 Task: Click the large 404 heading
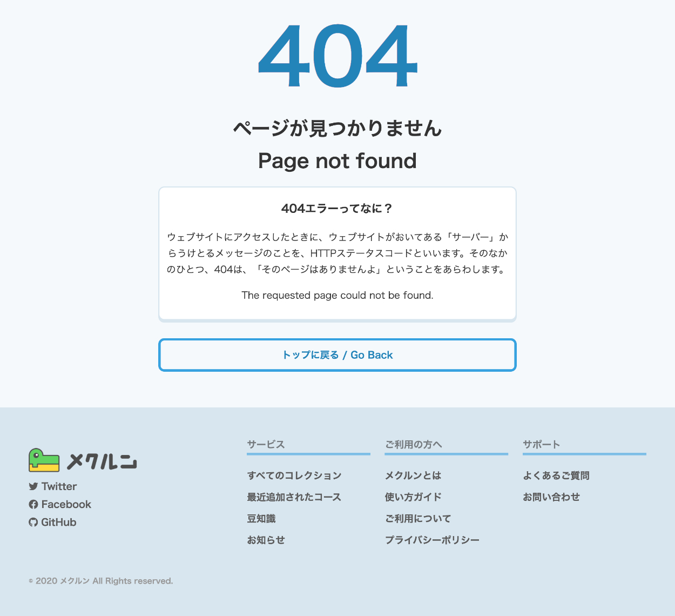(337, 57)
